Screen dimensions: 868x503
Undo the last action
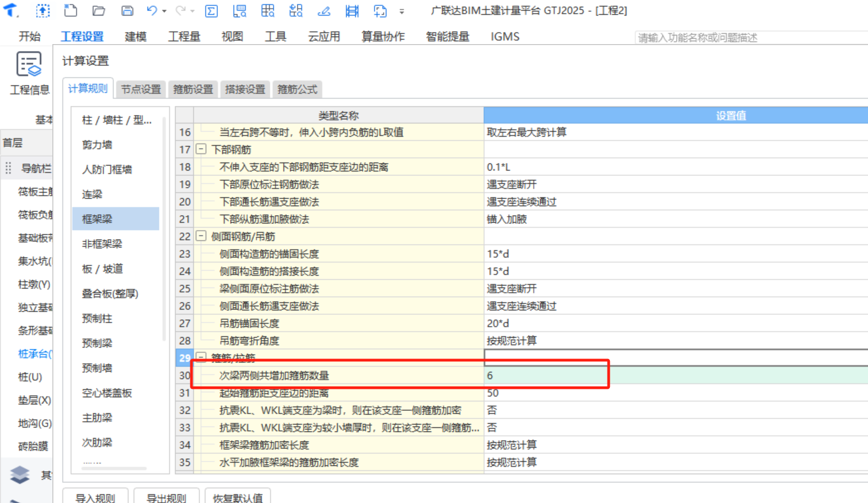(x=152, y=10)
